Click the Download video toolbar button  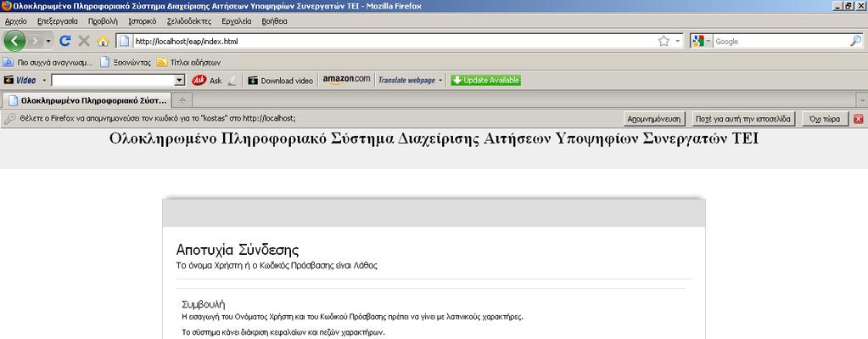281,81
